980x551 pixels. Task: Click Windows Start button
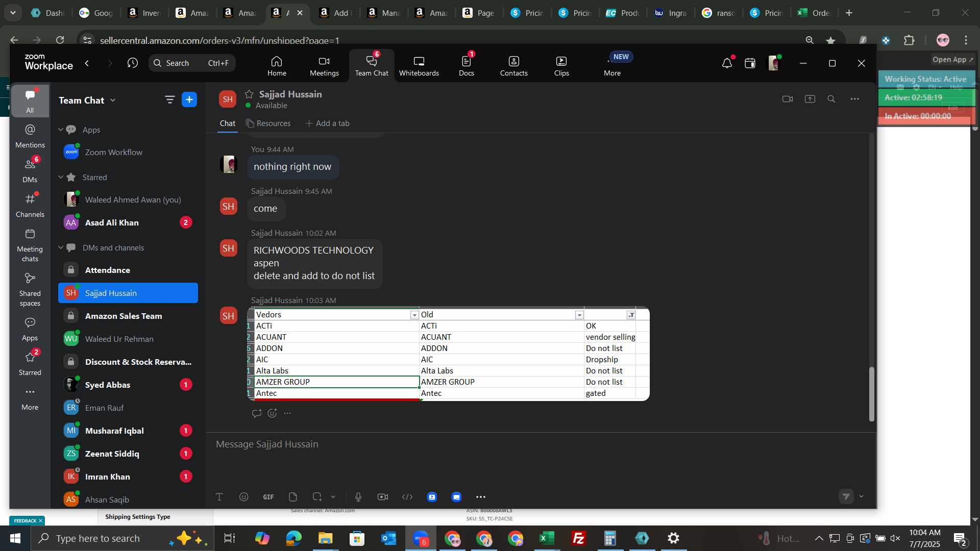coord(15,538)
